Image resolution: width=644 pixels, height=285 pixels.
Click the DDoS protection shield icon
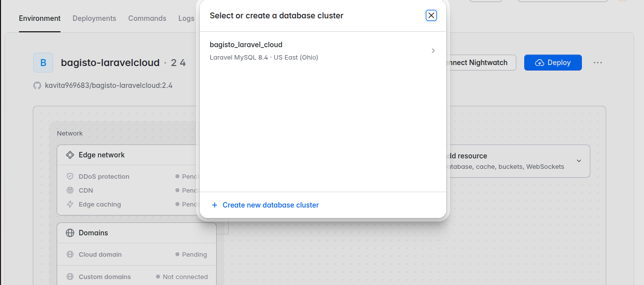click(x=70, y=176)
